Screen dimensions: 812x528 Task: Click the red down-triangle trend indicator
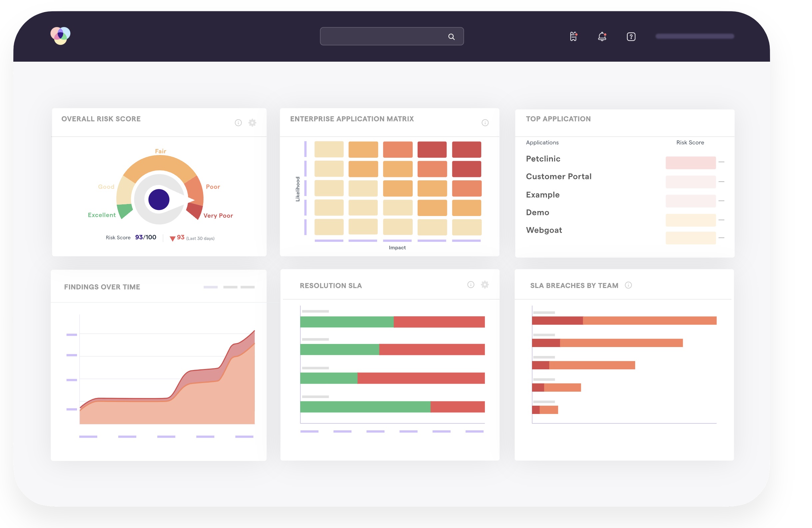click(172, 238)
